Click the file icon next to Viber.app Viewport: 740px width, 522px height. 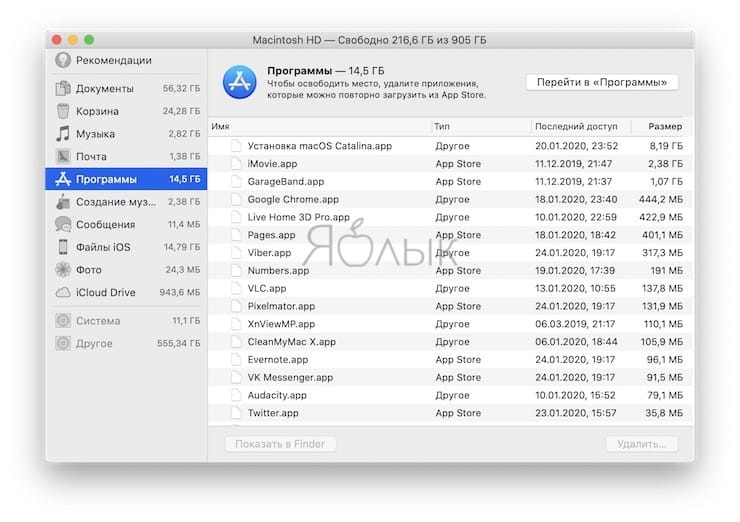(236, 253)
